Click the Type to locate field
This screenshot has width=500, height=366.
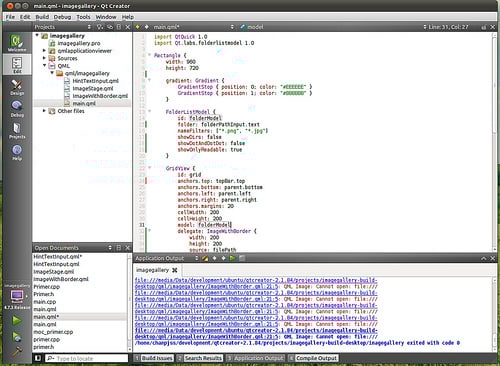(x=87, y=358)
